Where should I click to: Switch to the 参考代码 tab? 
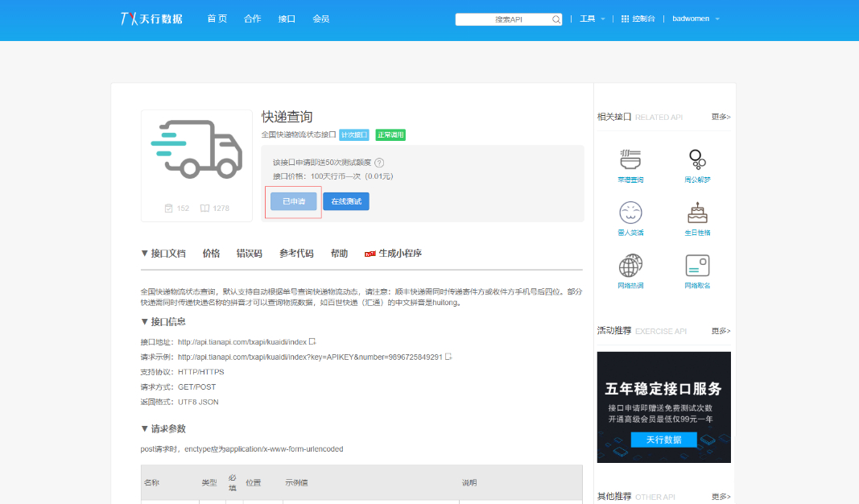coord(296,253)
